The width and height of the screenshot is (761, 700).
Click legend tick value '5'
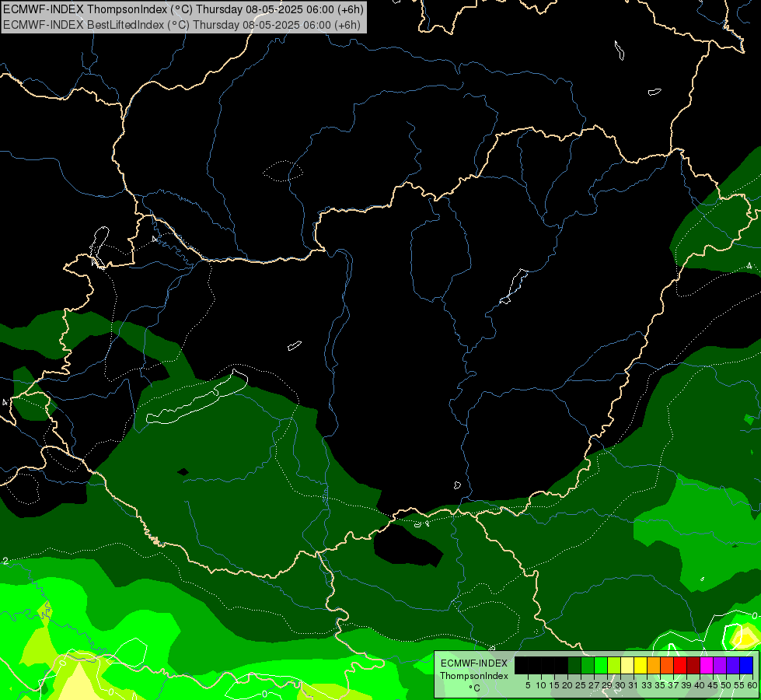coord(528,685)
